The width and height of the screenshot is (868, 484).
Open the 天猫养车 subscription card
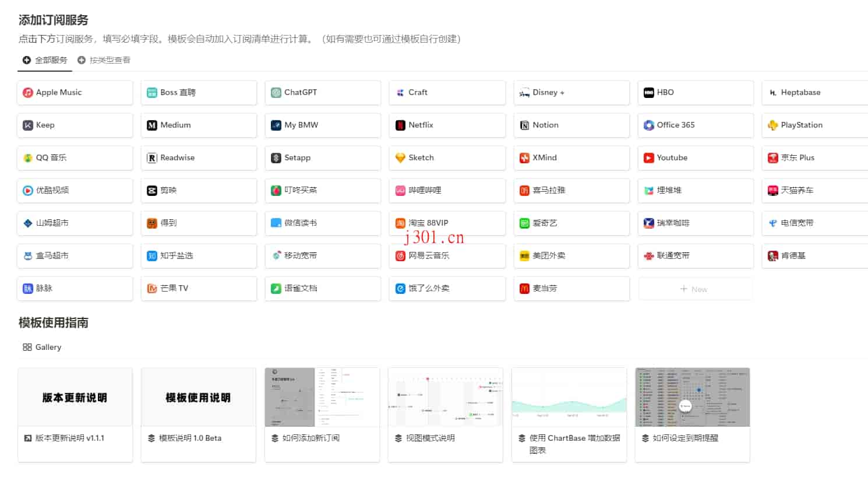pyautogui.click(x=815, y=191)
